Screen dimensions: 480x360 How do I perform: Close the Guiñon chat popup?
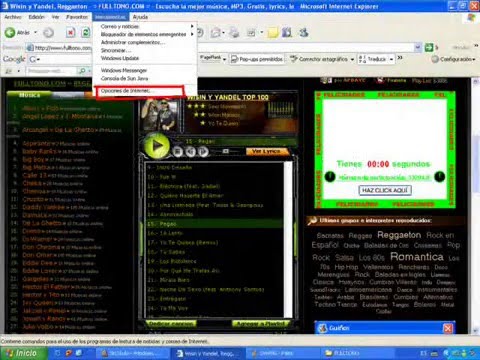pyautogui.click(x=448, y=328)
